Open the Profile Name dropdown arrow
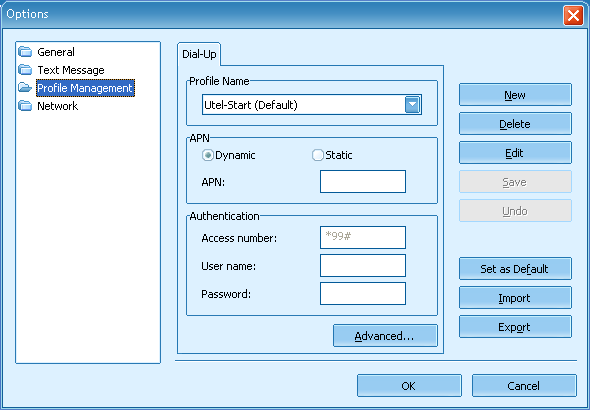 pos(412,105)
